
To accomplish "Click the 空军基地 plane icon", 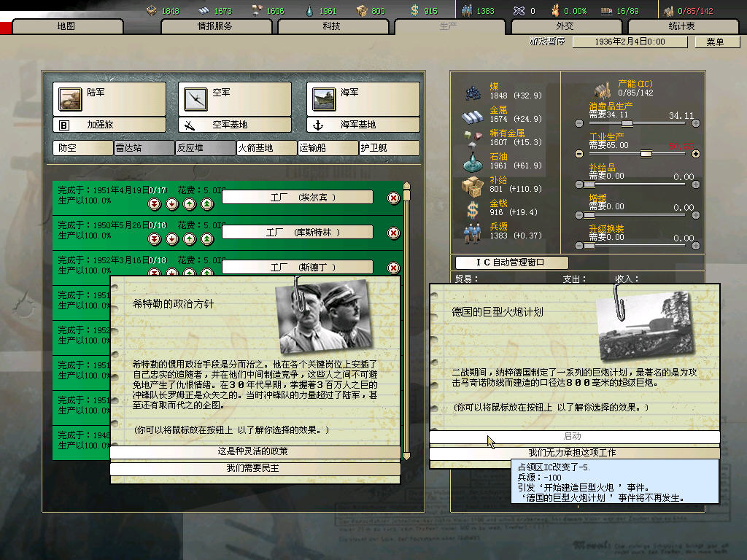I will (190, 125).
